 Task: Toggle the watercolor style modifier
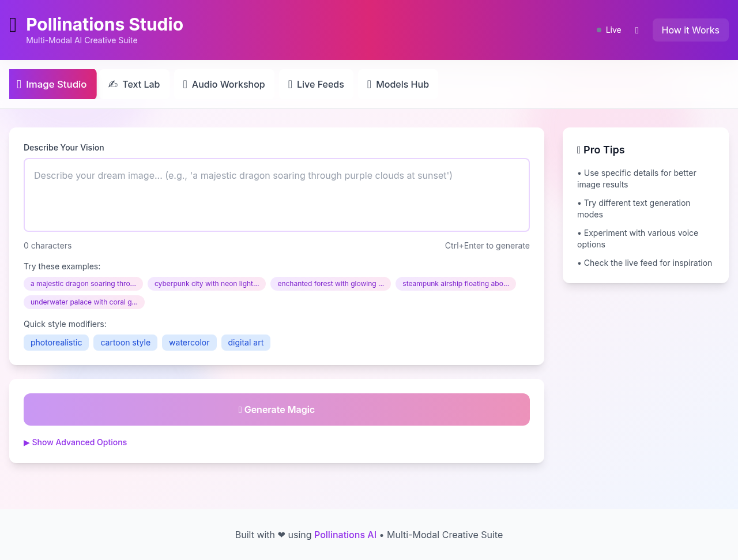[189, 343]
